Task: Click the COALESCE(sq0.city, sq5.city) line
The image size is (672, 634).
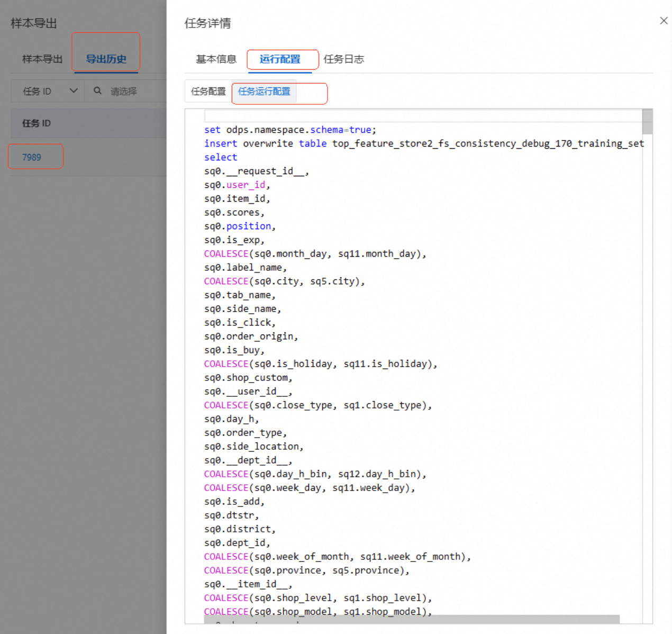Action: 284,281
